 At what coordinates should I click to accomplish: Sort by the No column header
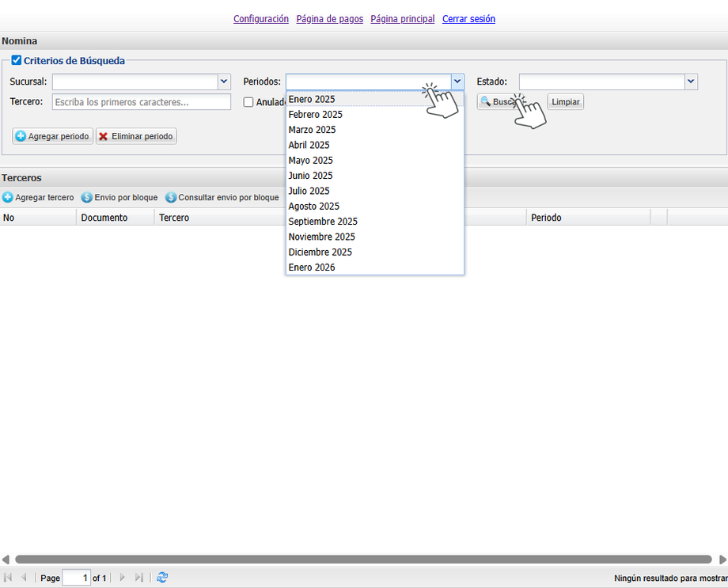point(38,218)
